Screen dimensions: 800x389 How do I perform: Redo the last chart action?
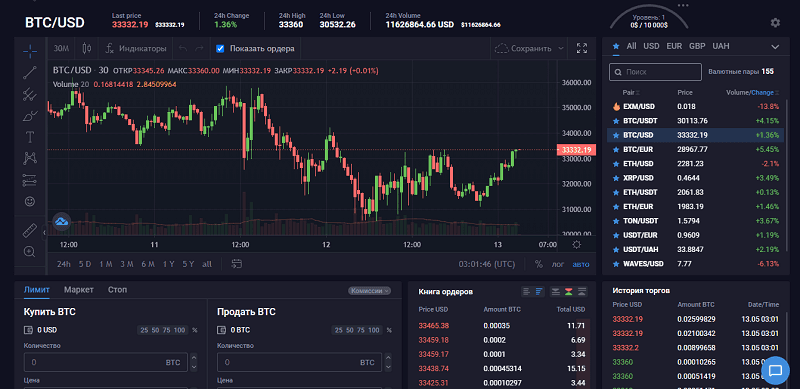(x=199, y=48)
